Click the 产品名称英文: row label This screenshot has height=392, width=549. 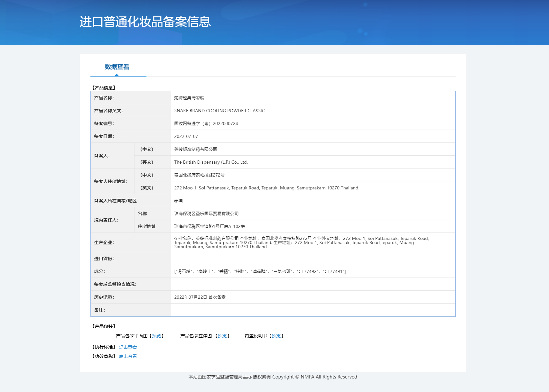click(108, 111)
